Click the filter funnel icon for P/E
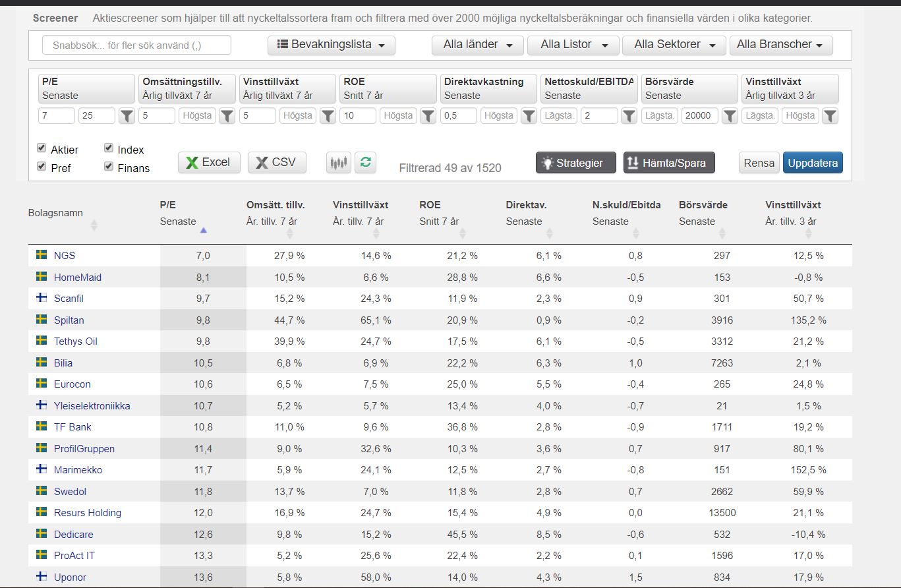901x588 pixels. click(127, 116)
